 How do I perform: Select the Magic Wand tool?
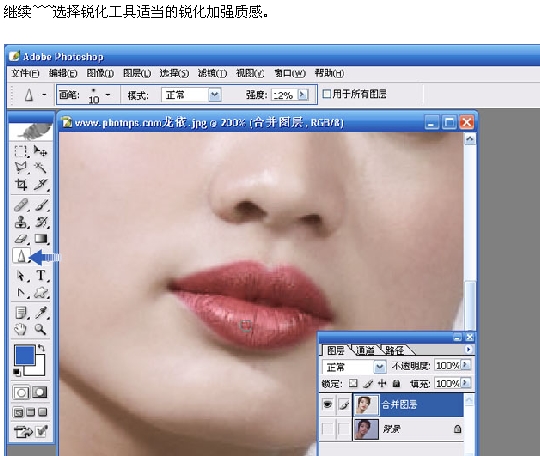coord(41,168)
